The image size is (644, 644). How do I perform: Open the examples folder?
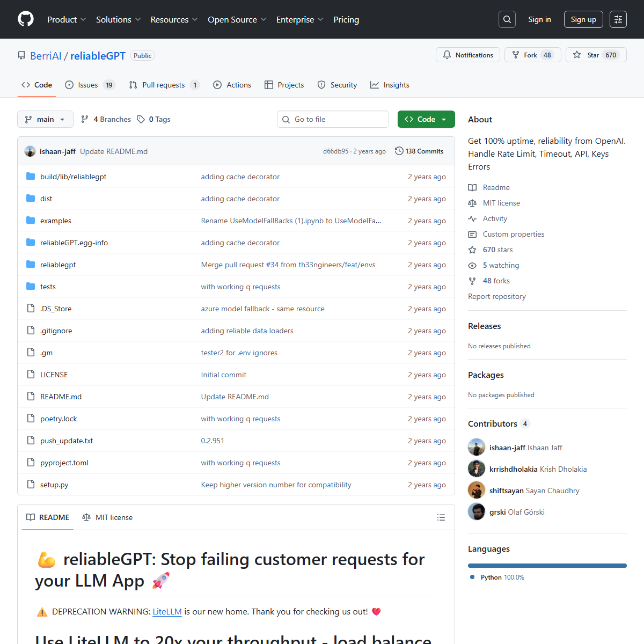pos(56,221)
